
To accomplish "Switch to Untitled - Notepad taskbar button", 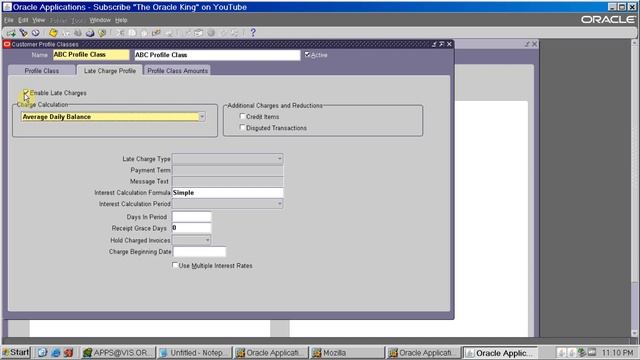I will point(194,353).
